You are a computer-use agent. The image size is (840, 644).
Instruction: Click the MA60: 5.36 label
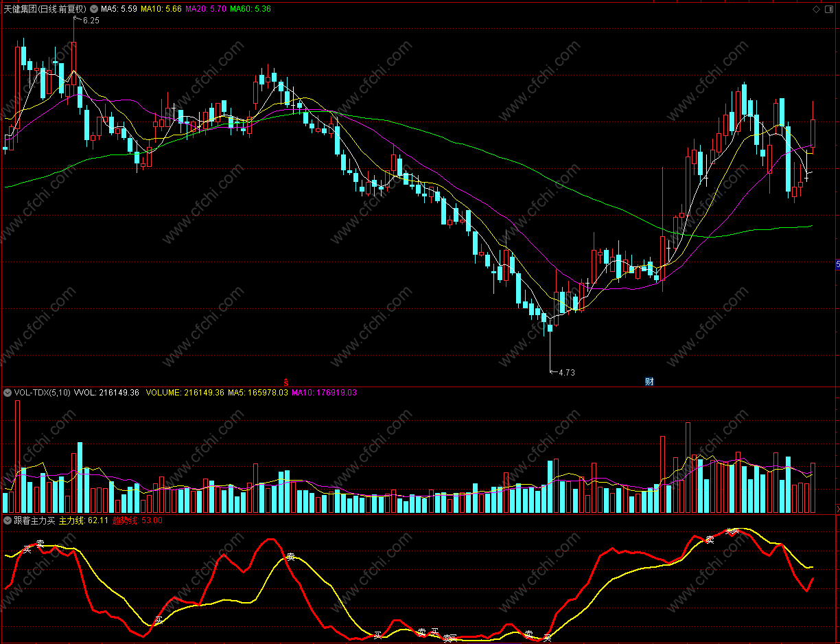250,9
